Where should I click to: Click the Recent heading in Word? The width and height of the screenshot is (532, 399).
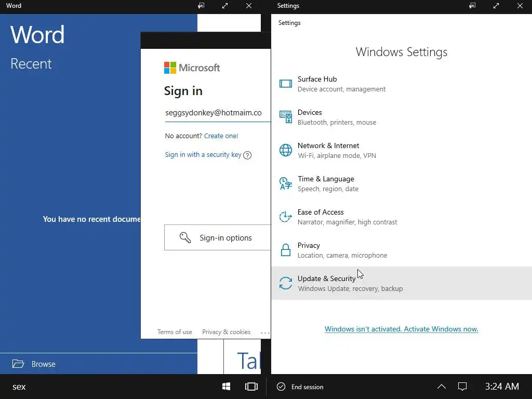tap(31, 63)
